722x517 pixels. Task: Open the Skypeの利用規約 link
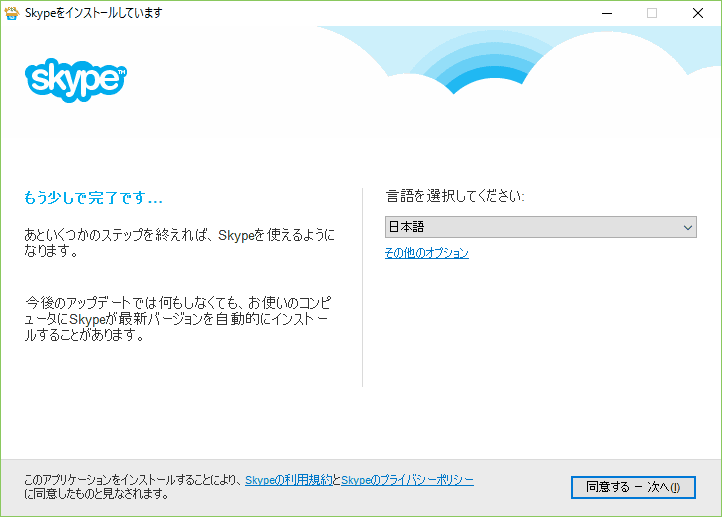click(x=288, y=480)
